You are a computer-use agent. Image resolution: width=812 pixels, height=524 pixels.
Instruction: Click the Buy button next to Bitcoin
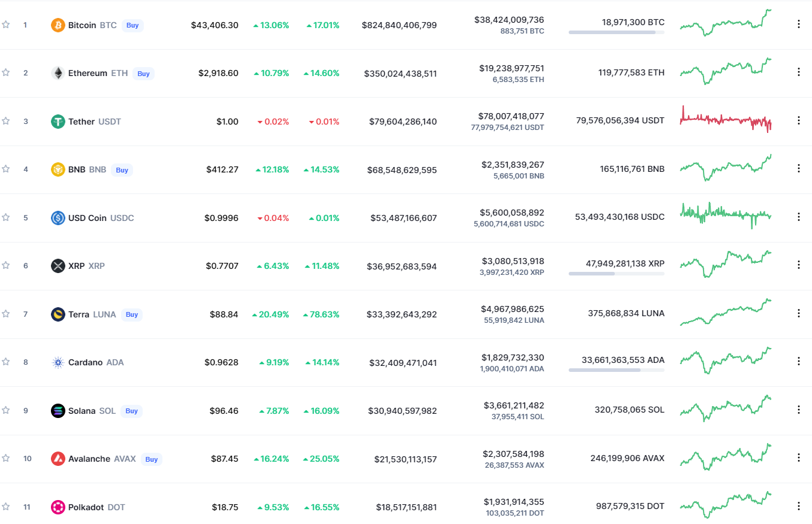click(132, 25)
